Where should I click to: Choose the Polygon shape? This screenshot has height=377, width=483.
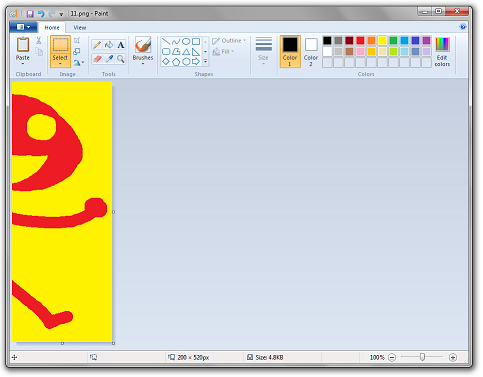coord(176,51)
